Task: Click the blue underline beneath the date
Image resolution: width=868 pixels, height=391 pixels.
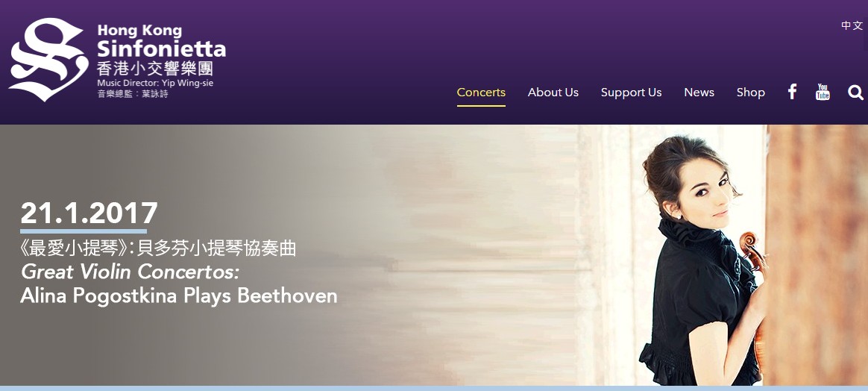Action: [84, 231]
